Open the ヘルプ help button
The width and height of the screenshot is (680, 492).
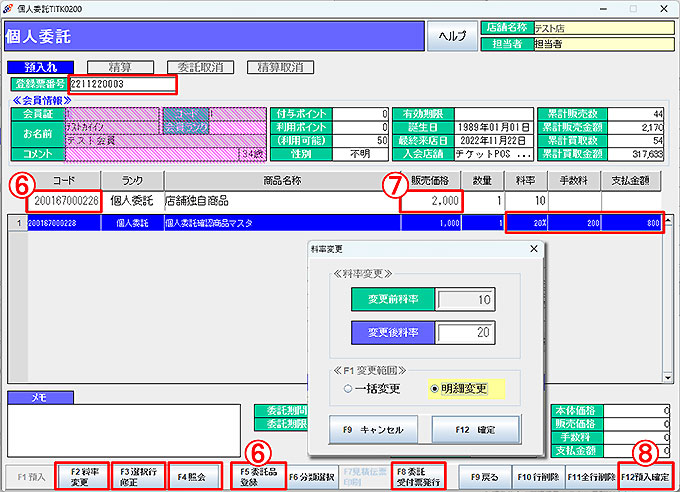click(x=452, y=36)
